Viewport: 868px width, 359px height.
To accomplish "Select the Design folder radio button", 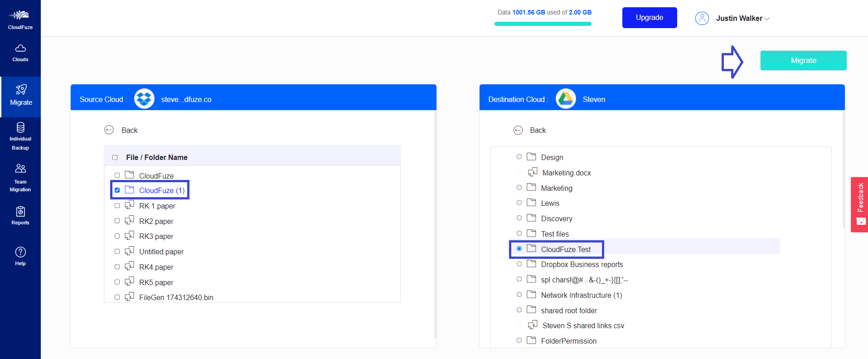I will pos(519,157).
